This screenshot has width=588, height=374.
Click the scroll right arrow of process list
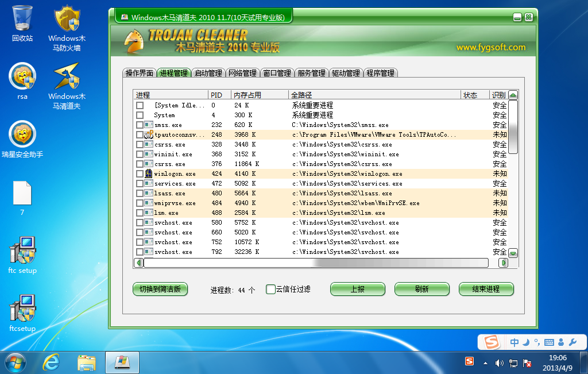(503, 263)
